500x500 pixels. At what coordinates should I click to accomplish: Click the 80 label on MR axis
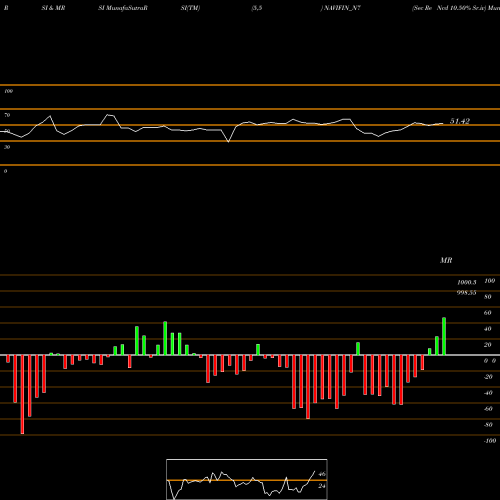(488, 297)
